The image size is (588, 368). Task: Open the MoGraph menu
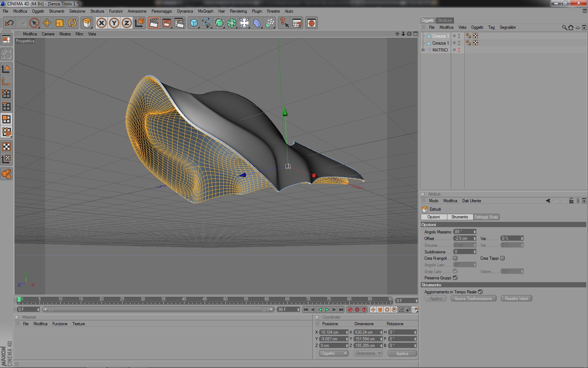tap(205, 11)
